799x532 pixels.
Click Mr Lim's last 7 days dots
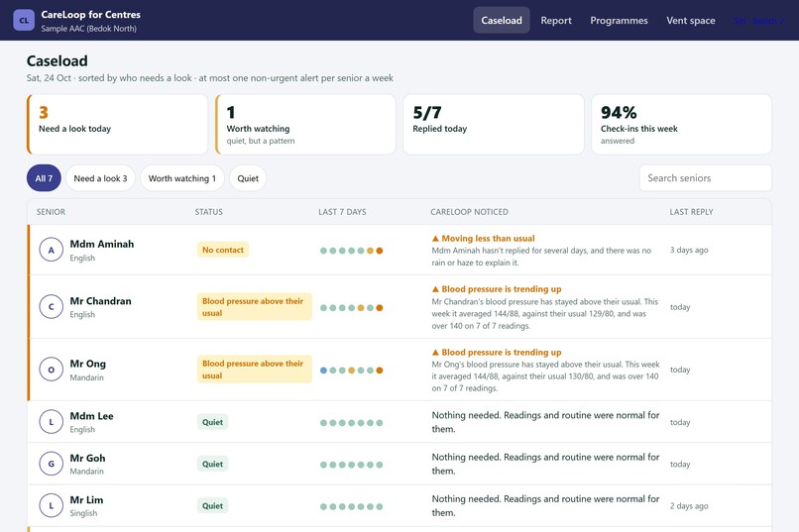(x=352, y=506)
